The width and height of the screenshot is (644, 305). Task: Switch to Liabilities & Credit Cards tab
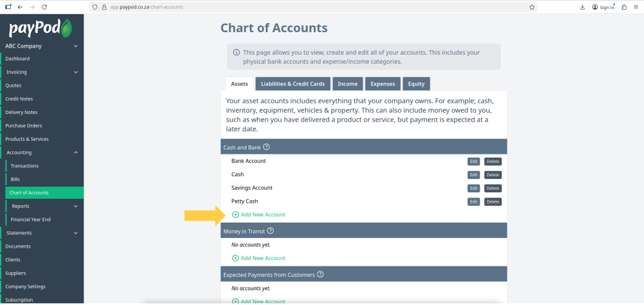[293, 84]
